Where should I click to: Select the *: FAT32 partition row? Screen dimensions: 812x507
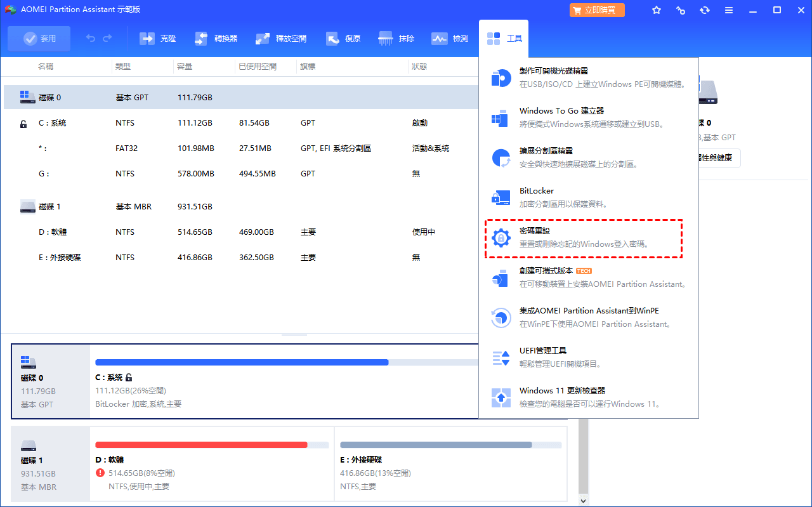coord(241,148)
